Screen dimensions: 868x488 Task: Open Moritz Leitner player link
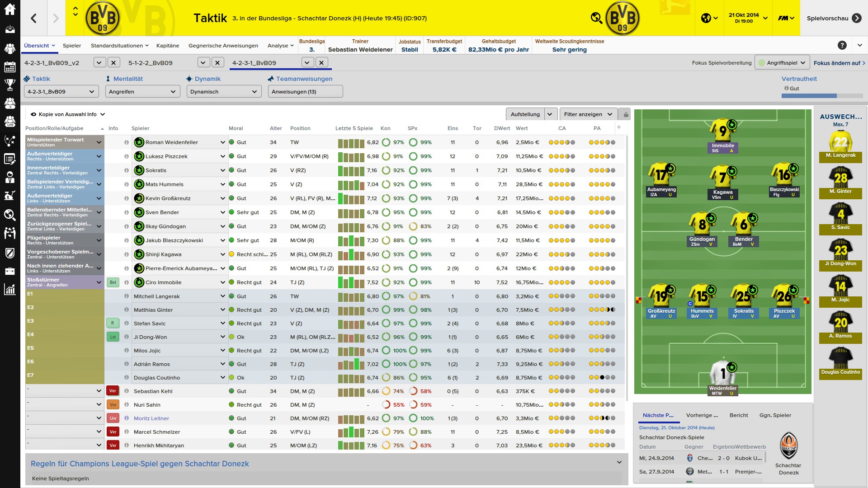pos(151,418)
